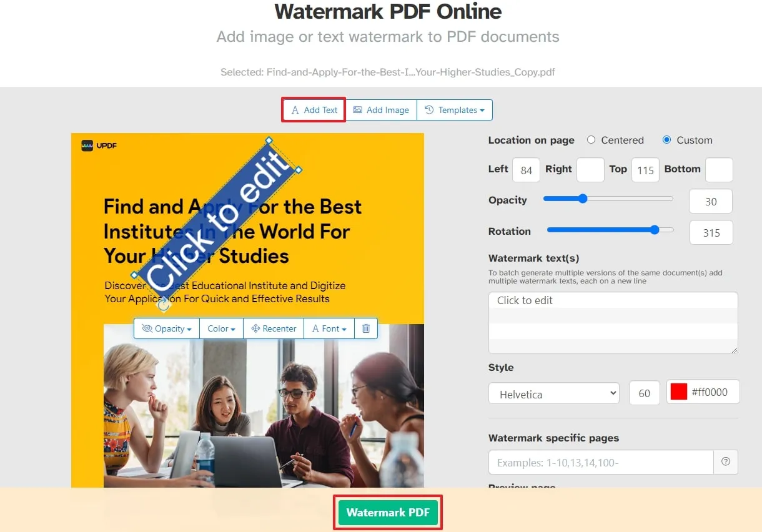Open the help tooltip next to specific pages field

click(x=726, y=462)
